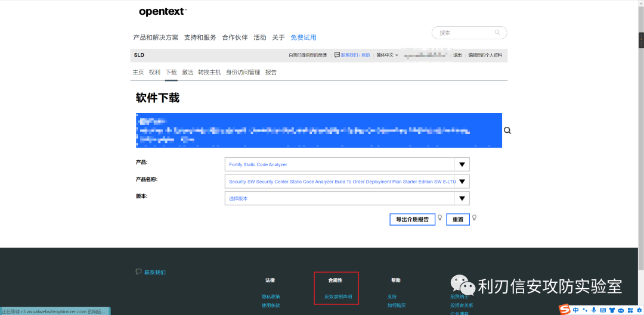The height and width of the screenshot is (315, 644).
Task: Click the footer chat icon beside 联系我们
Action: coord(138,272)
